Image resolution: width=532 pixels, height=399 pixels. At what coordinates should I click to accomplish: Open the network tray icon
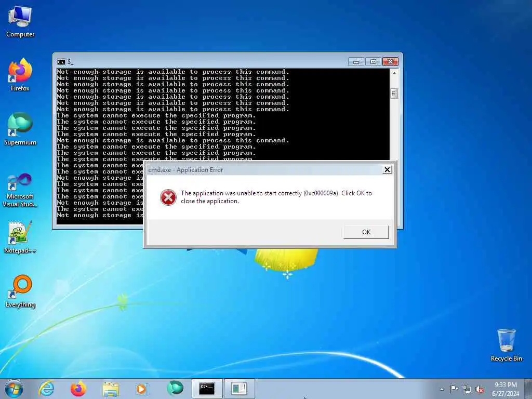(x=467, y=389)
